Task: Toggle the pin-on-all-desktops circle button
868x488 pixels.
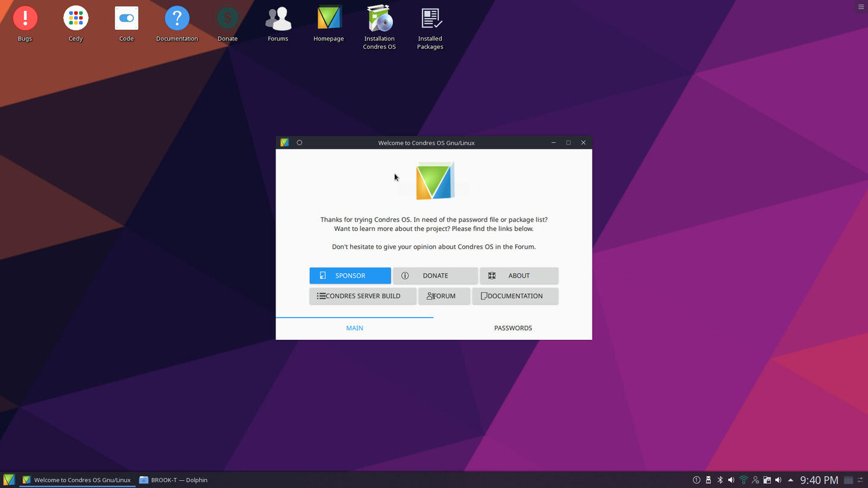Action: pos(300,143)
